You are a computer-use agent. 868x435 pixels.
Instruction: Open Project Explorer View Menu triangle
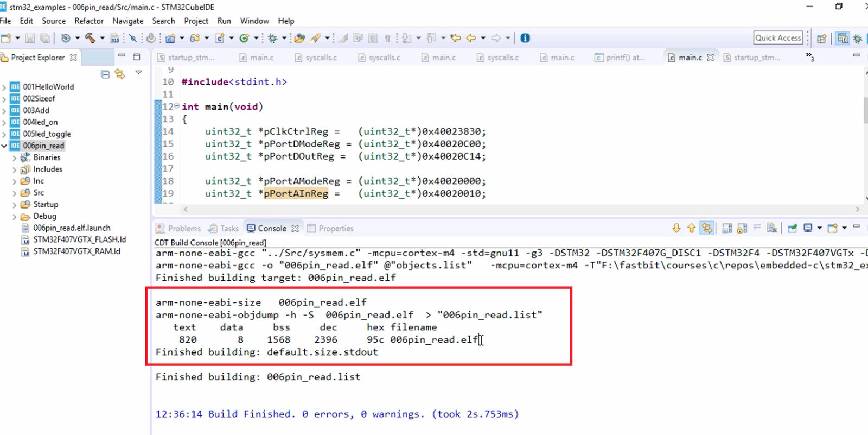[x=138, y=72]
